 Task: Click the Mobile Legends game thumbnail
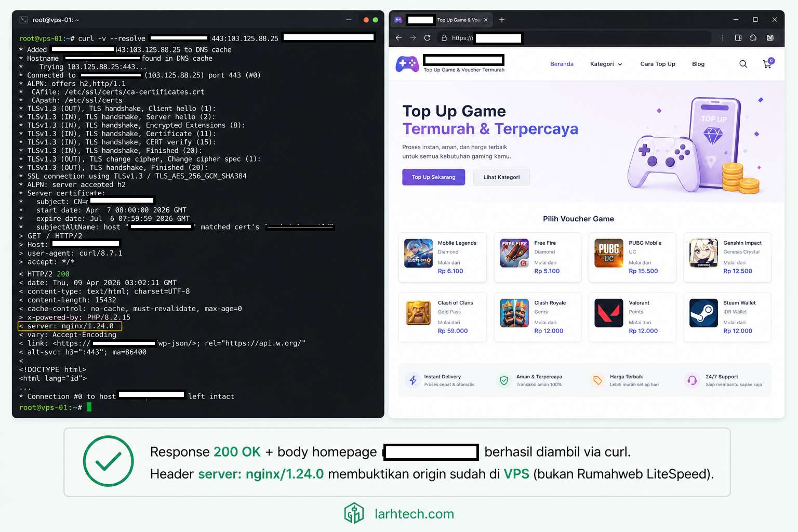click(418, 253)
